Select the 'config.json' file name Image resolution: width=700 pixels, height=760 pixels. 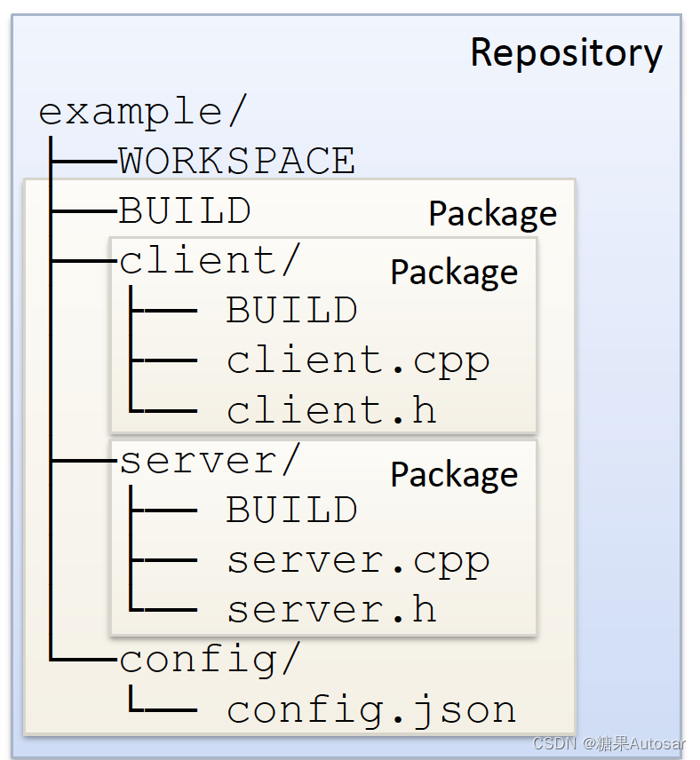point(371,710)
